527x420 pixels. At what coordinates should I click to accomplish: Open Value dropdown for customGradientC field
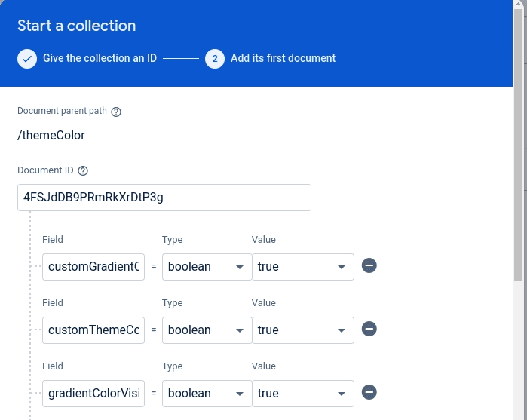302,267
